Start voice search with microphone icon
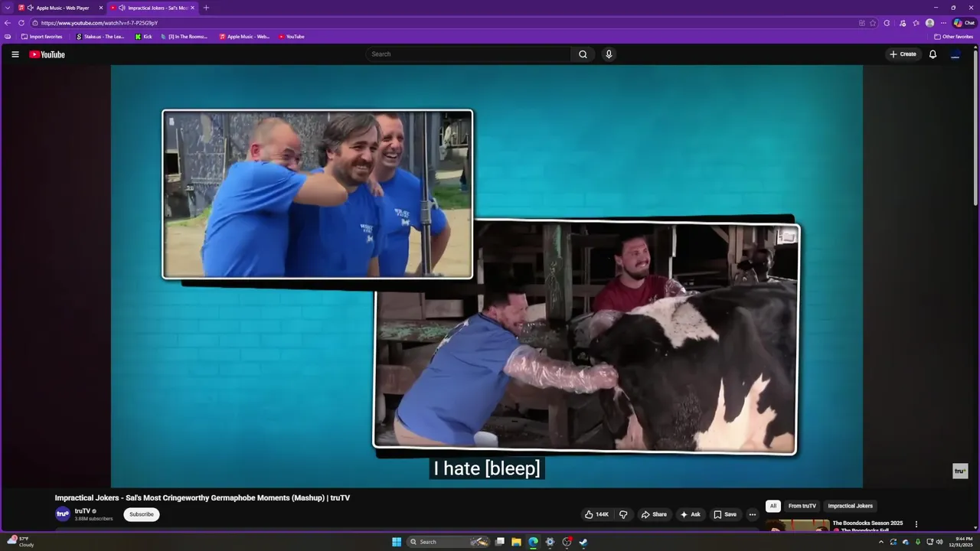 tap(609, 54)
